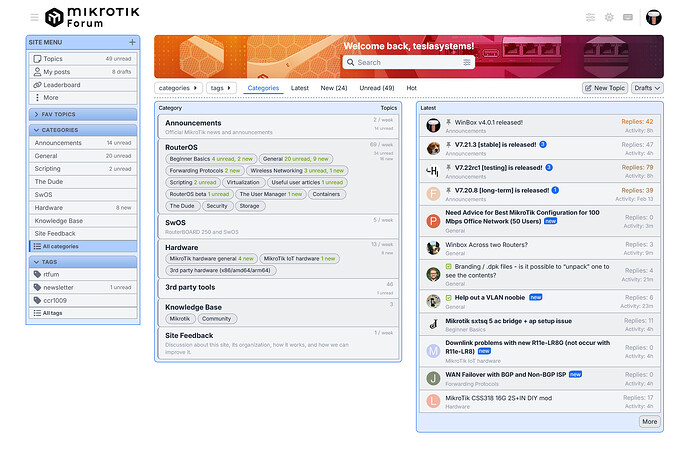Open topic 'V7.22rc1 [testing] is released!'
Image resolution: width=690 pixels, height=476 pixels.
coord(499,168)
